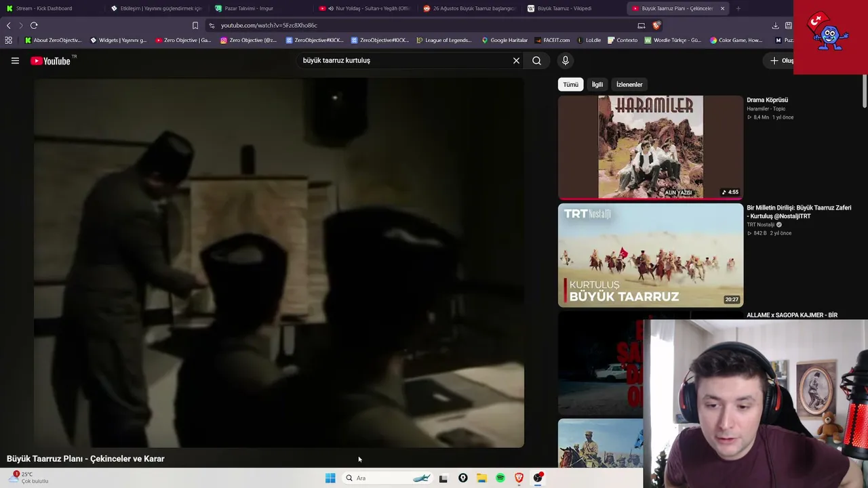The width and height of the screenshot is (868, 488).
Task: Start voice search with the microphone icon
Action: [566, 60]
